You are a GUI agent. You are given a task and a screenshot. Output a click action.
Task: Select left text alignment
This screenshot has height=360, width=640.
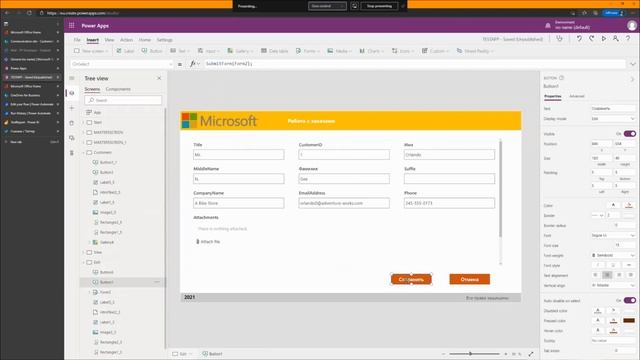(x=596, y=275)
